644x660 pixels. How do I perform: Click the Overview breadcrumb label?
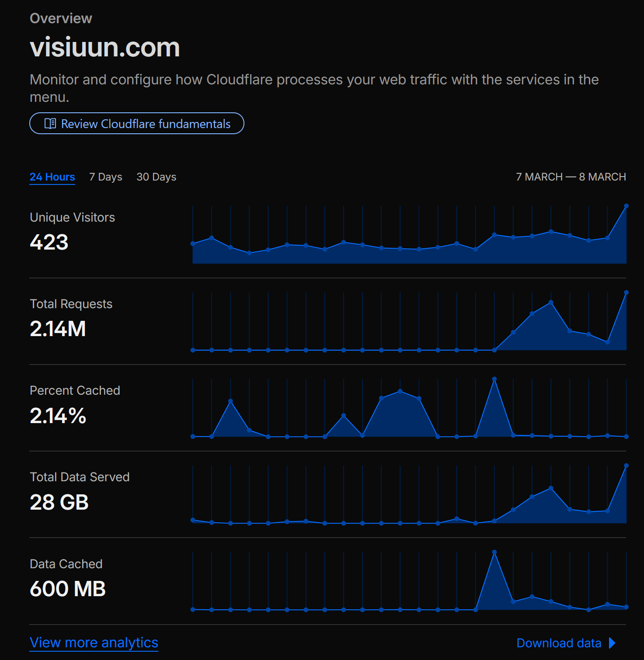[61, 18]
